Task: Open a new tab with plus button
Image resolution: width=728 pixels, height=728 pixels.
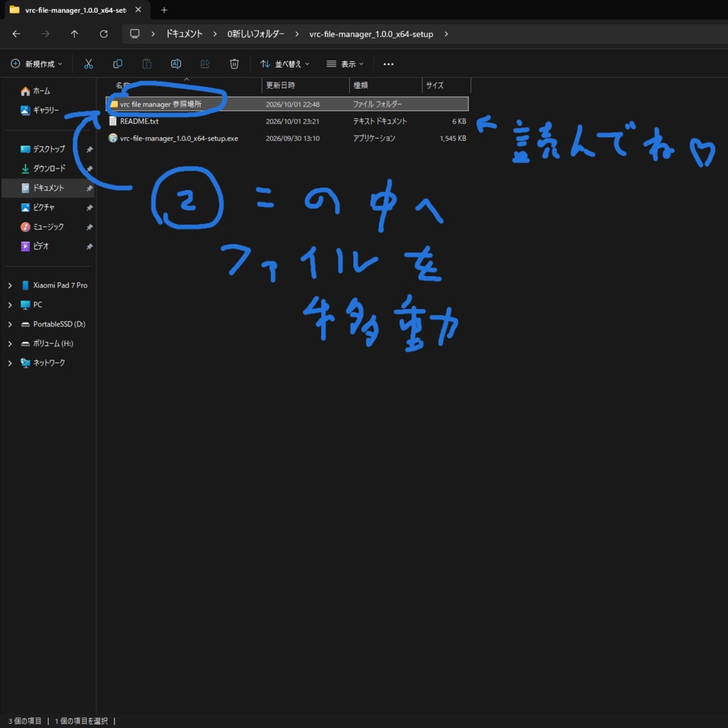Action: pyautogui.click(x=164, y=10)
